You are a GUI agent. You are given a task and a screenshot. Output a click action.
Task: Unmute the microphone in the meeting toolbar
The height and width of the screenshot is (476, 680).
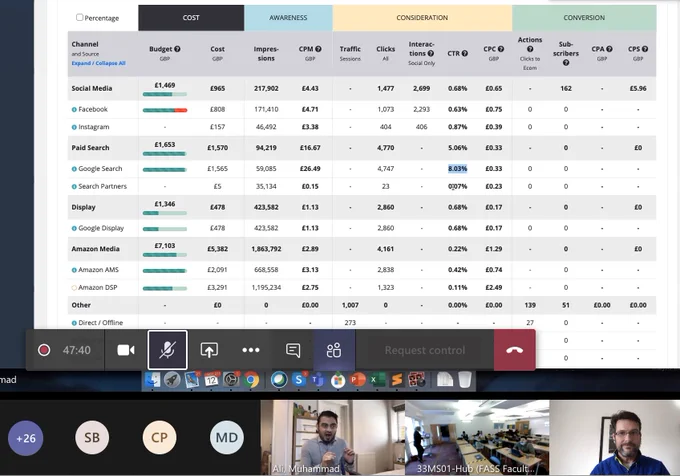167,350
